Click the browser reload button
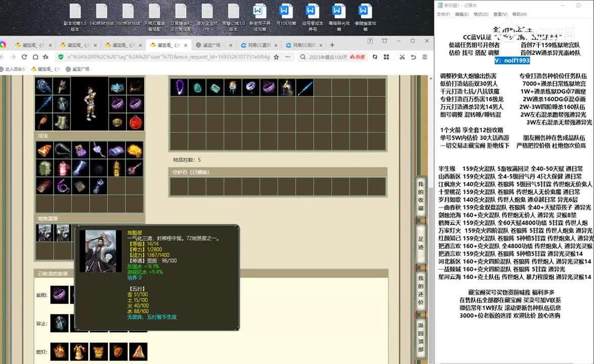 pos(24,57)
